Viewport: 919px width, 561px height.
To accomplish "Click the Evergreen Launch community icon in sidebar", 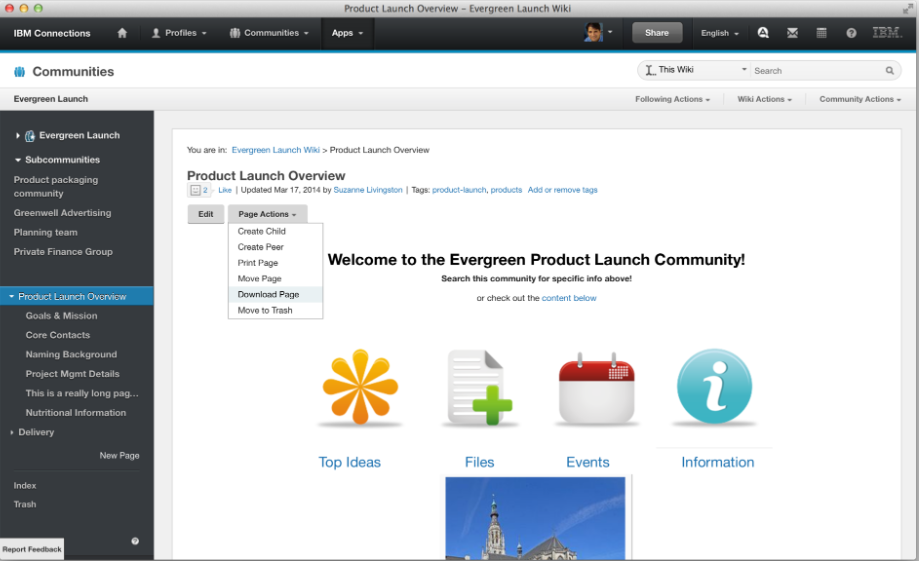I will pos(30,136).
